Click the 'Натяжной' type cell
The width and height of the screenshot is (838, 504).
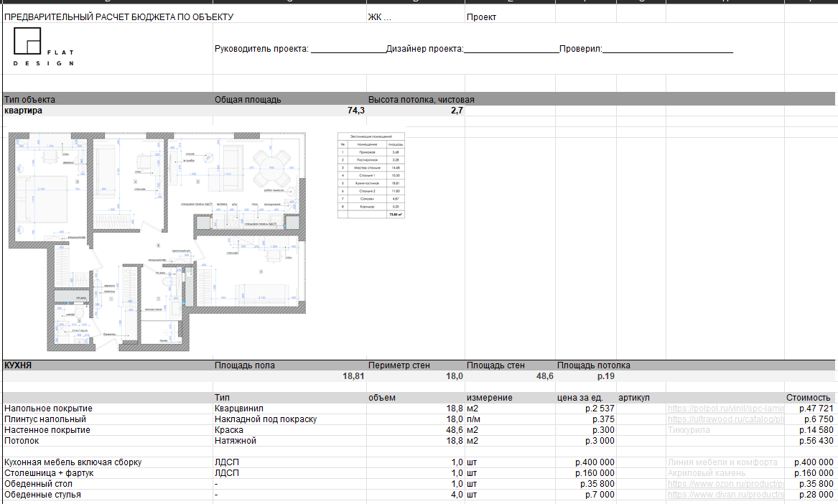pos(235,440)
